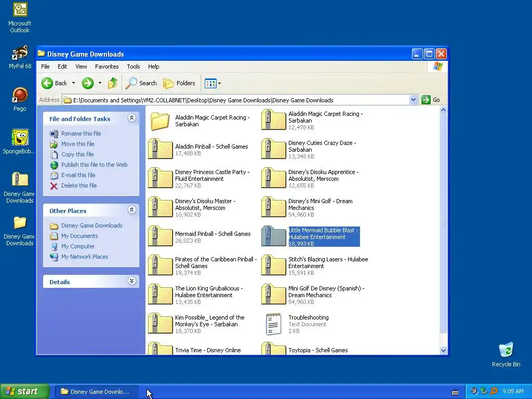Viewport: 532px width, 399px height.
Task: Select Disney Princess Castle Party zip icon
Action: pyautogui.click(x=160, y=179)
